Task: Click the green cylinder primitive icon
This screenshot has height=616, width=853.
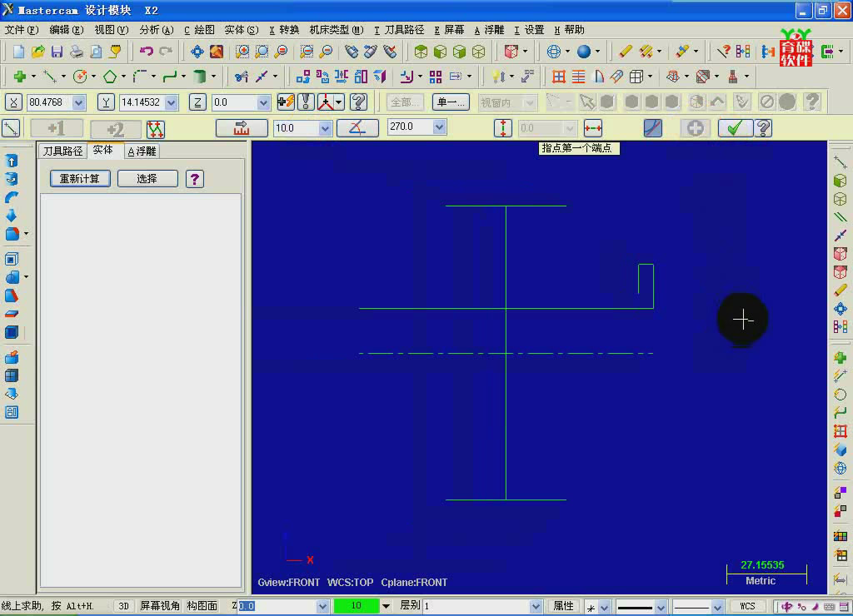Action: coord(200,77)
